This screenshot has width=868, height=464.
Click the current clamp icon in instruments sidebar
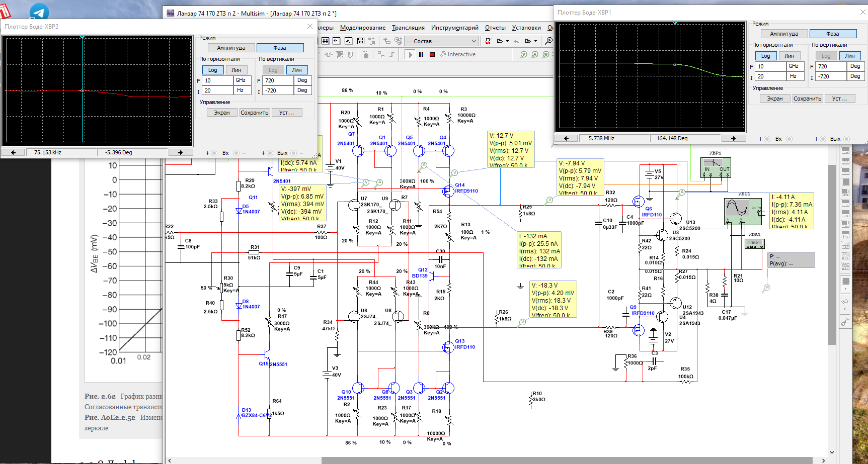click(845, 322)
